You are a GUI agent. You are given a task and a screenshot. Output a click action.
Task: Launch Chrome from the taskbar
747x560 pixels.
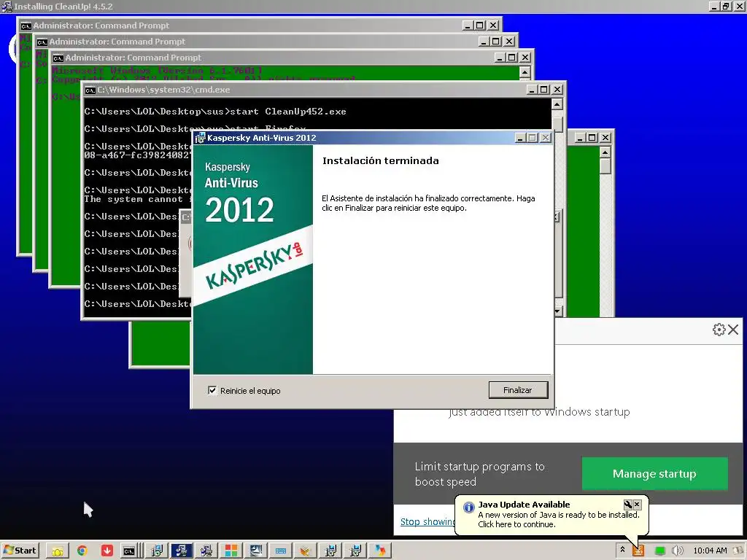(x=82, y=551)
